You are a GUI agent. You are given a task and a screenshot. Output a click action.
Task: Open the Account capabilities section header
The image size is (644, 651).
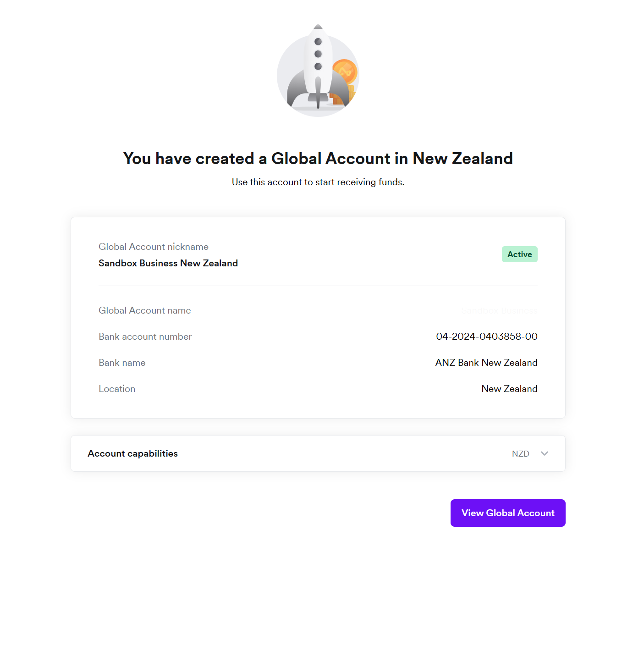(x=133, y=453)
